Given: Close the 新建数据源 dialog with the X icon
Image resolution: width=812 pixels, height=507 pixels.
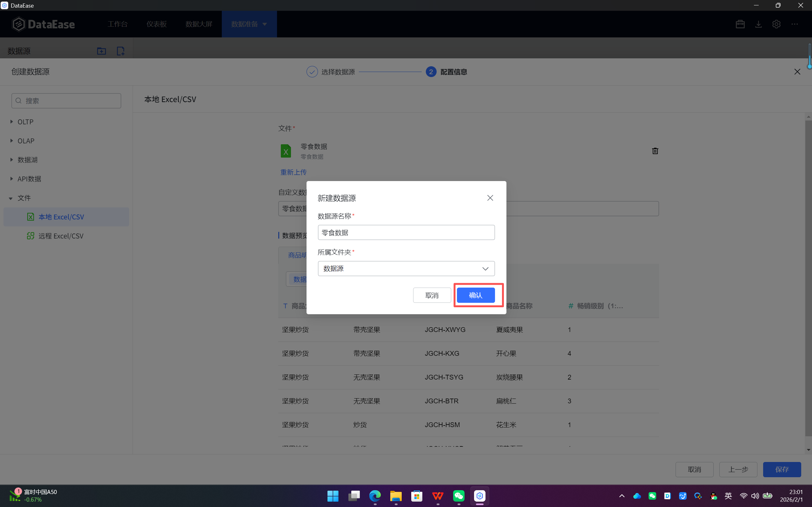Looking at the screenshot, I should click(490, 198).
